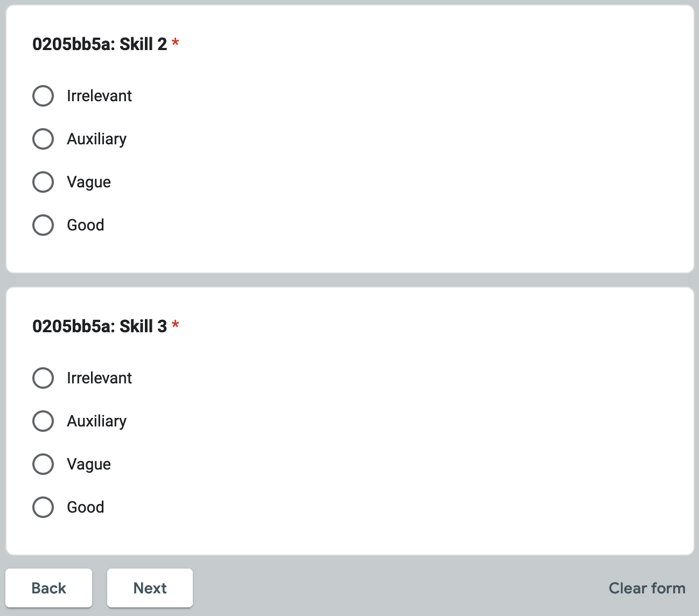Pick Auxiliary radio circle for Skill 3
This screenshot has width=699, height=616.
tap(43, 421)
